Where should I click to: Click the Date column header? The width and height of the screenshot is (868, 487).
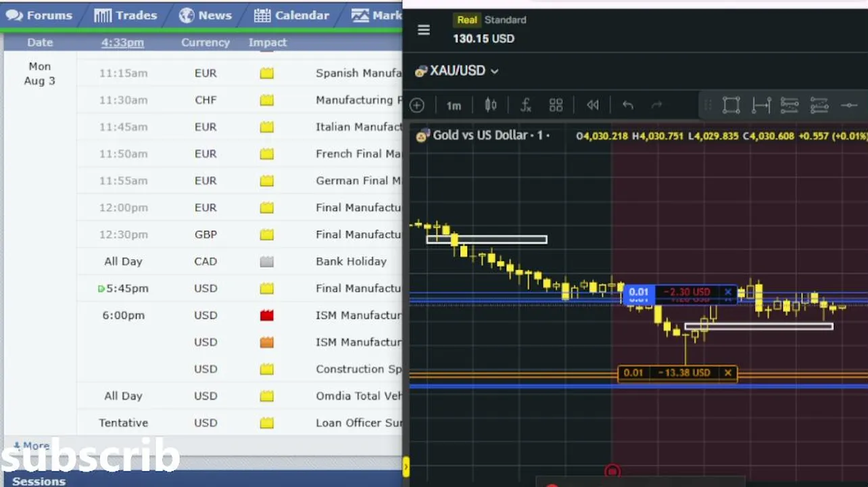(40, 42)
